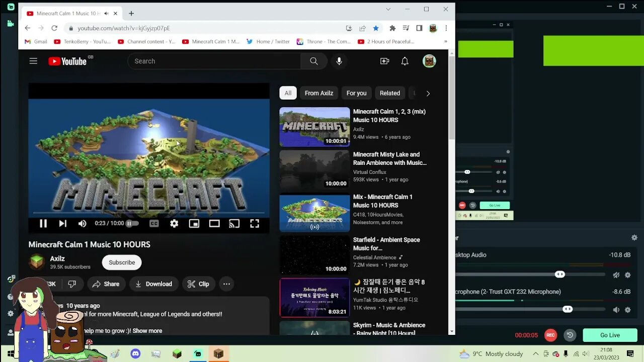
Task: Toggle video autoplay switch
Action: tap(132, 224)
